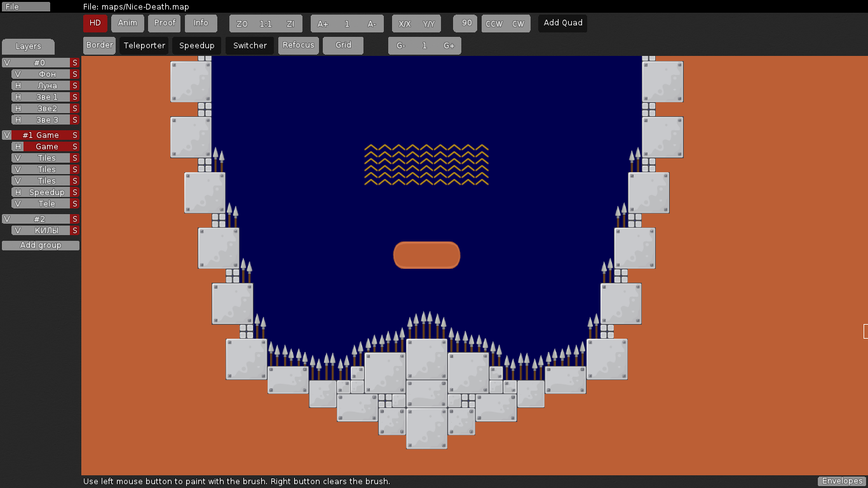Select the #1 Game group
The width and height of the screenshot is (868, 488).
(40, 135)
